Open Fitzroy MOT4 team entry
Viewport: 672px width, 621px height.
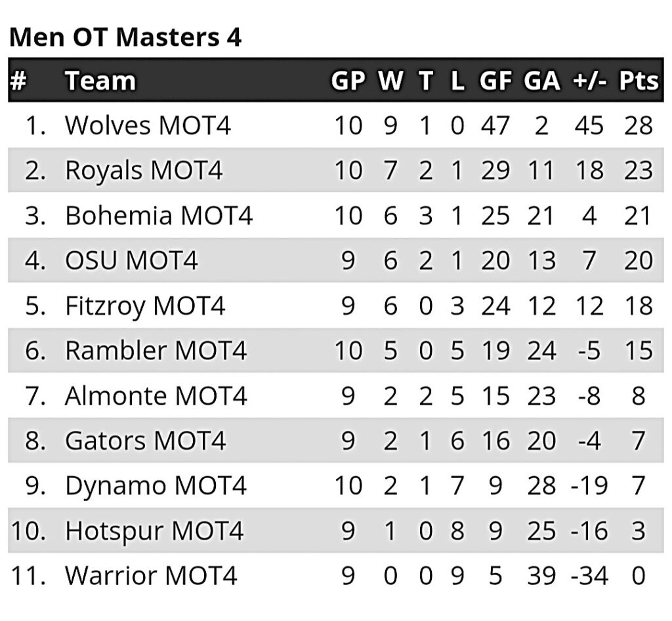tap(145, 306)
